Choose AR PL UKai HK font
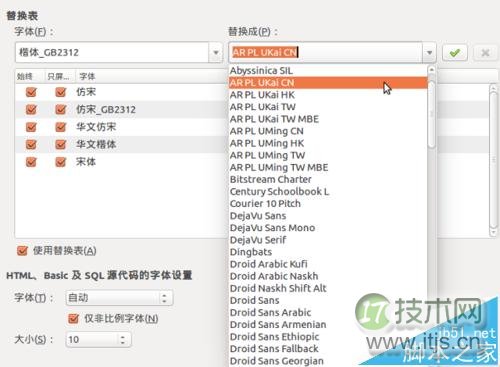 point(328,95)
